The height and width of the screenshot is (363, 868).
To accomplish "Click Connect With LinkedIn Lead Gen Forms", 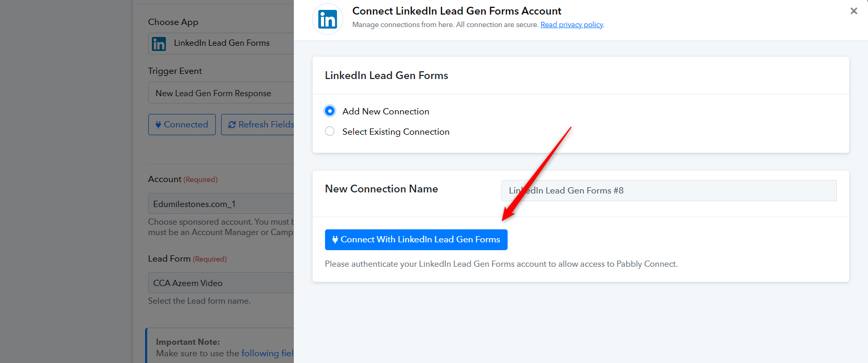I will pos(416,240).
